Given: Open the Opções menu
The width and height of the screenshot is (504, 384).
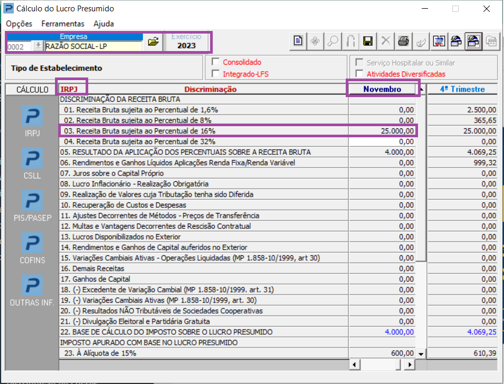Looking at the screenshot, I should (19, 24).
